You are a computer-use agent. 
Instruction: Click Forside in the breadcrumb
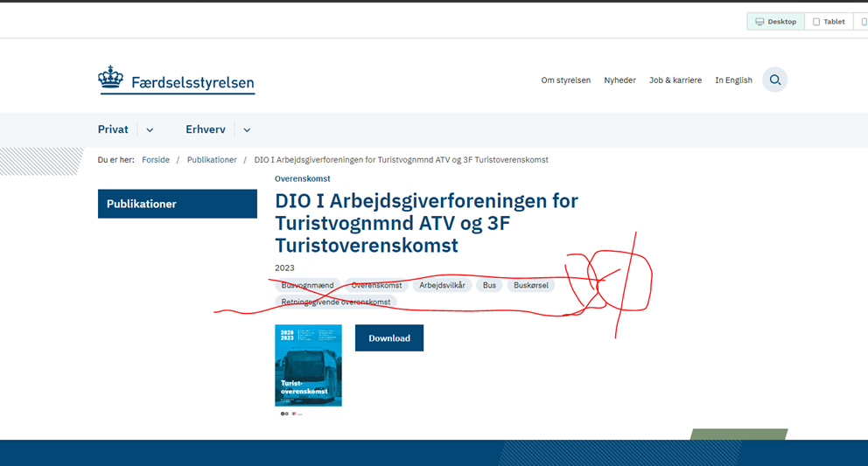click(x=156, y=160)
